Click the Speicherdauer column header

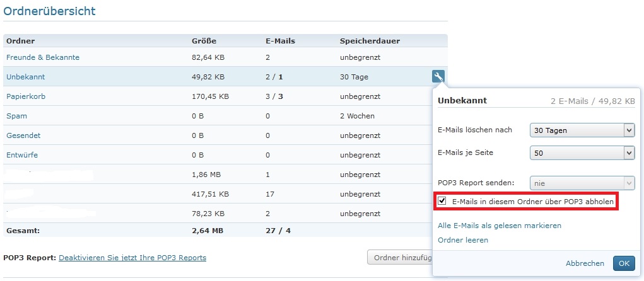point(370,41)
